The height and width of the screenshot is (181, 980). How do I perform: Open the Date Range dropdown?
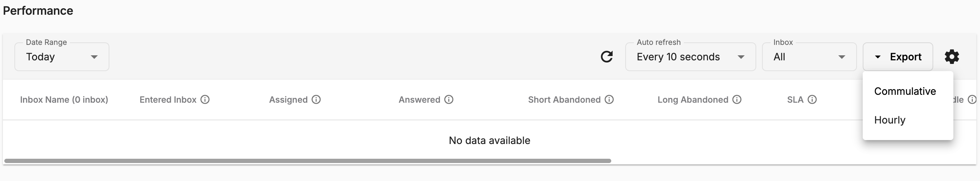[62, 57]
